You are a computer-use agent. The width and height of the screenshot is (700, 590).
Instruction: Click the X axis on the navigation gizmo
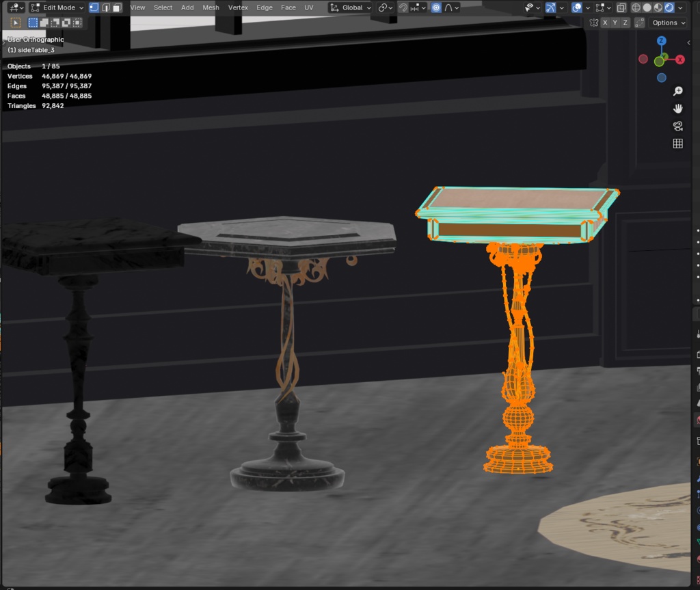(x=680, y=59)
